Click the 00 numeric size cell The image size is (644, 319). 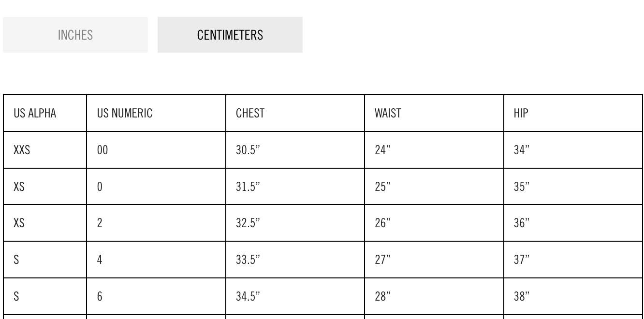click(102, 150)
